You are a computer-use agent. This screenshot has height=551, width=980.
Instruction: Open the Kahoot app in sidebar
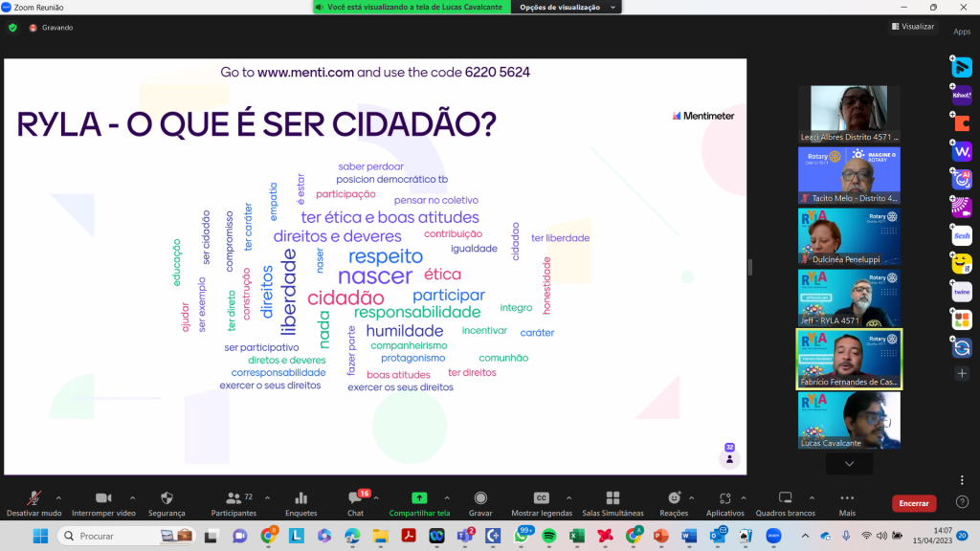[962, 95]
